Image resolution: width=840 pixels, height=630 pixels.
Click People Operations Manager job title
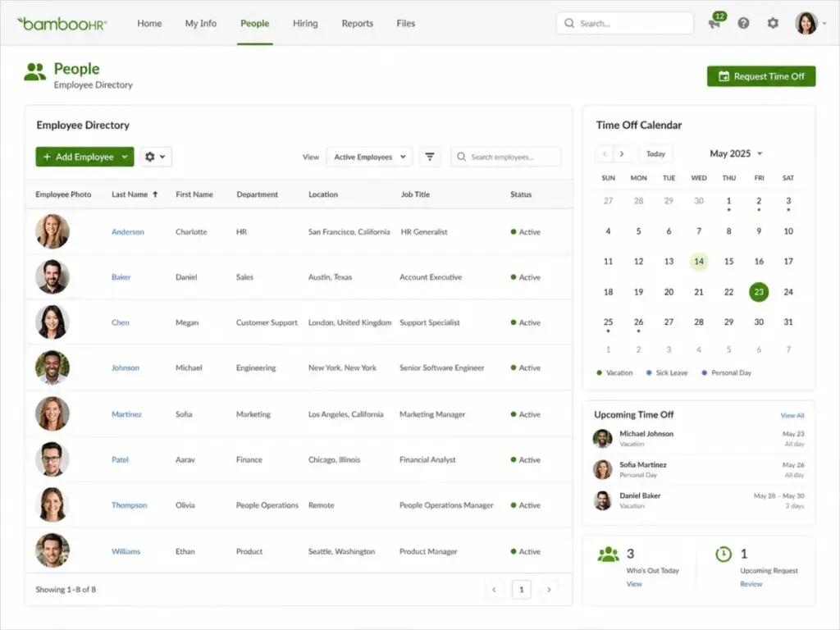(446, 505)
